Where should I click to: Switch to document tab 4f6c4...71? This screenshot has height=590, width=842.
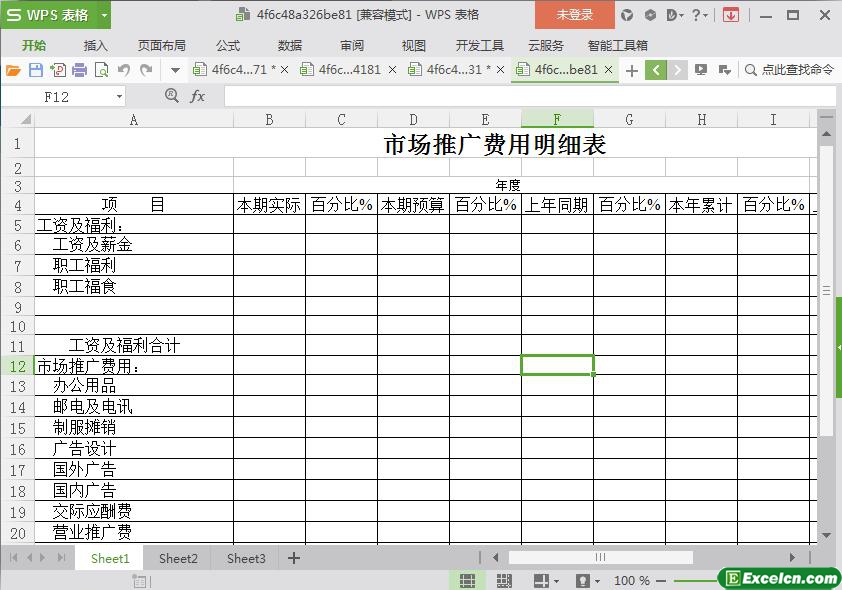[x=239, y=70]
